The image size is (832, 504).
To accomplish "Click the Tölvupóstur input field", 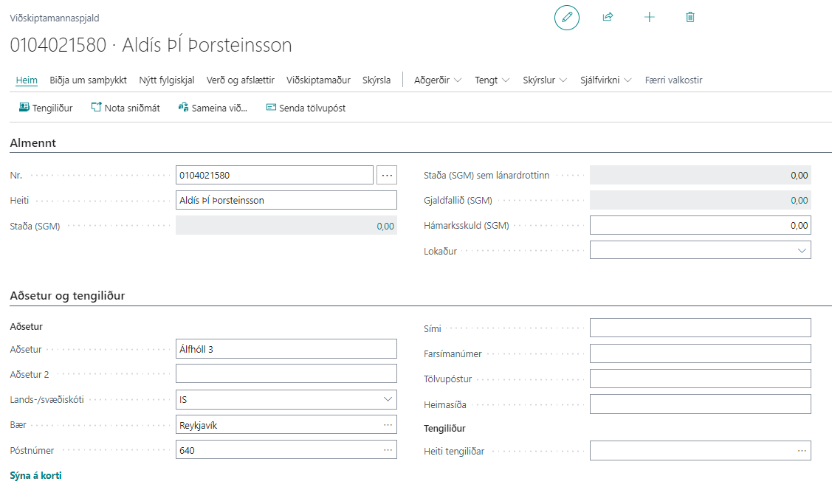I will [700, 379].
